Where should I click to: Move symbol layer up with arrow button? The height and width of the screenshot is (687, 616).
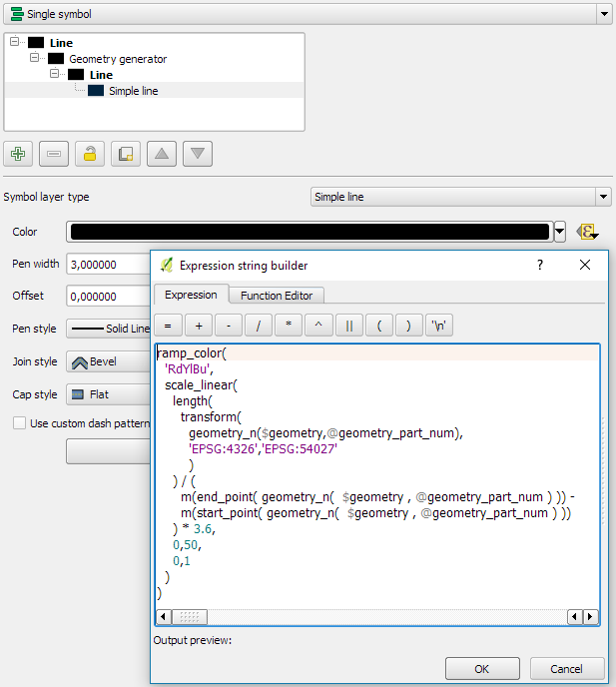pyautogui.click(x=162, y=154)
